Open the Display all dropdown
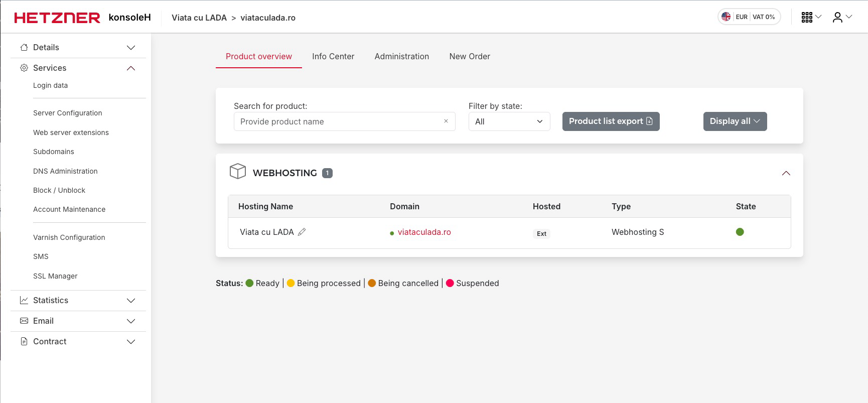 (x=735, y=121)
